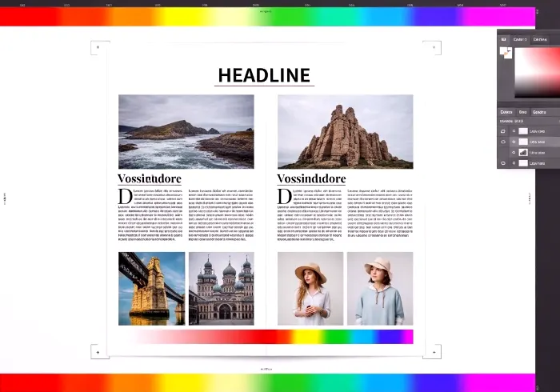Select the stone bridge photo

(x=152, y=289)
